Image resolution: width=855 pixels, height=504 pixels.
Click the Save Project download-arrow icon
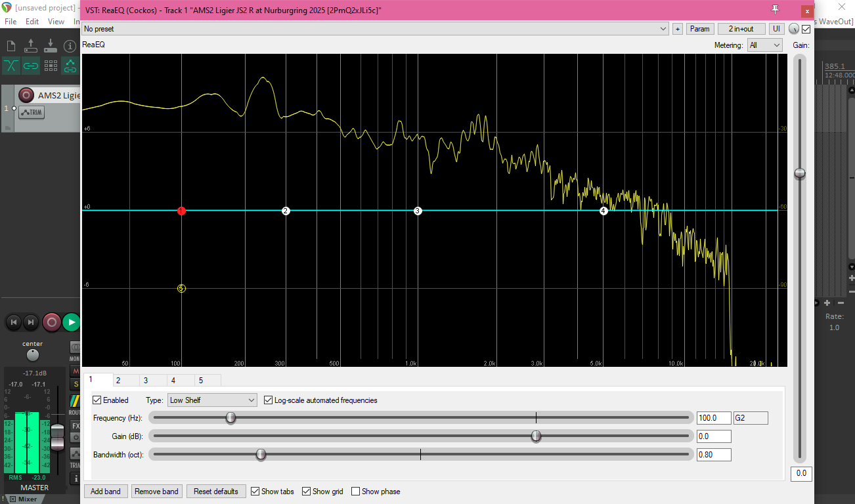coord(51,46)
